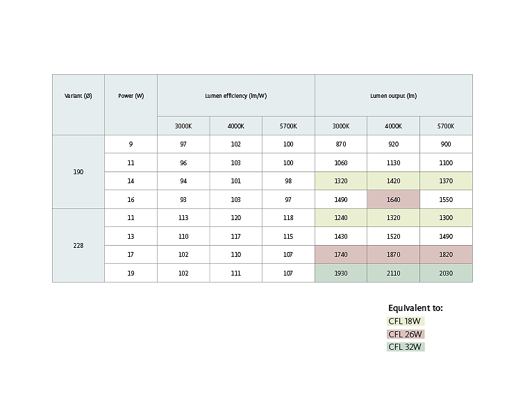525x420 pixels.
Task: Click the 19 watt power cell
Action: [131, 273]
